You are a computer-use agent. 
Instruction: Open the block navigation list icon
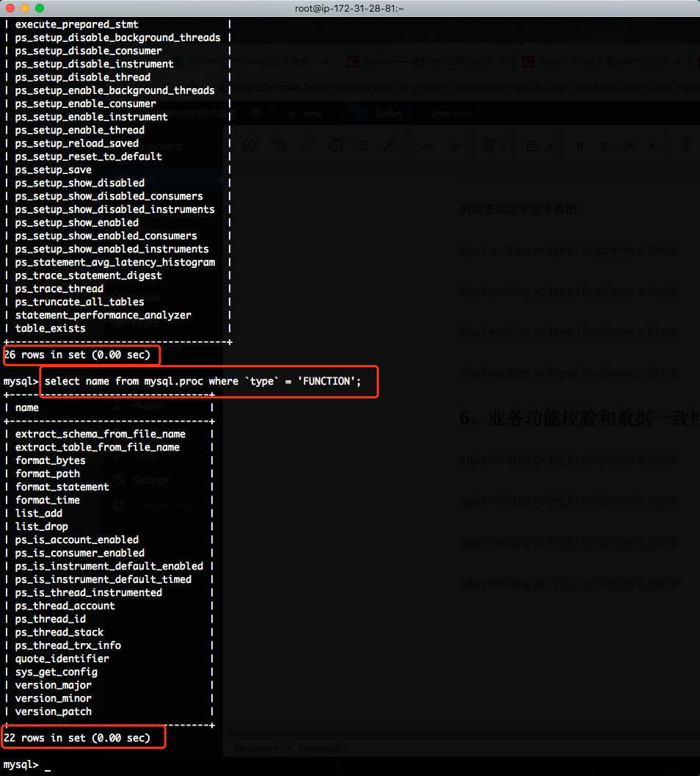click(362, 145)
